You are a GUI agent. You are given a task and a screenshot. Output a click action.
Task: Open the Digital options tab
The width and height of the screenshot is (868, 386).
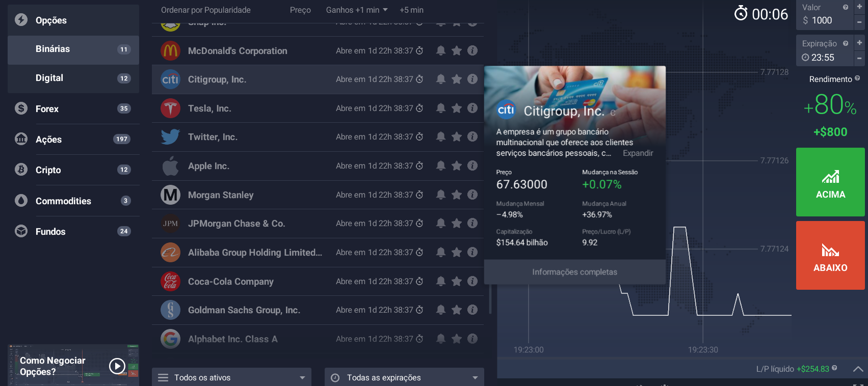tap(73, 78)
